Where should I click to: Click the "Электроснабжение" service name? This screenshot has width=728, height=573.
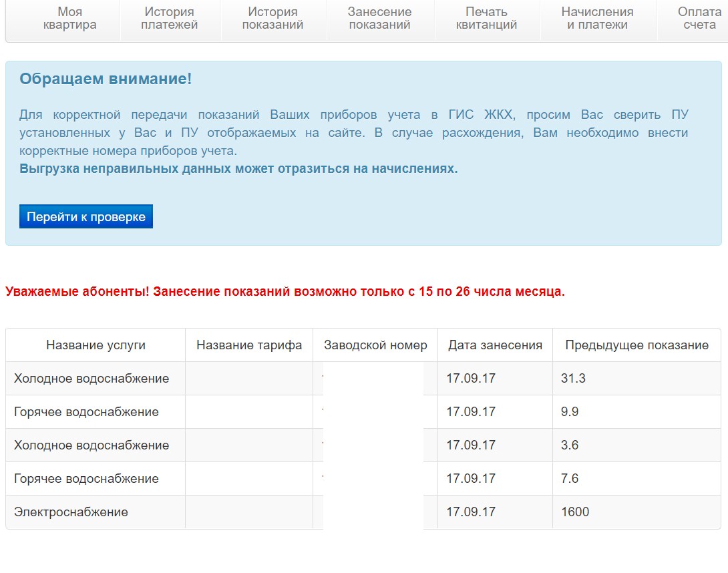click(x=71, y=512)
